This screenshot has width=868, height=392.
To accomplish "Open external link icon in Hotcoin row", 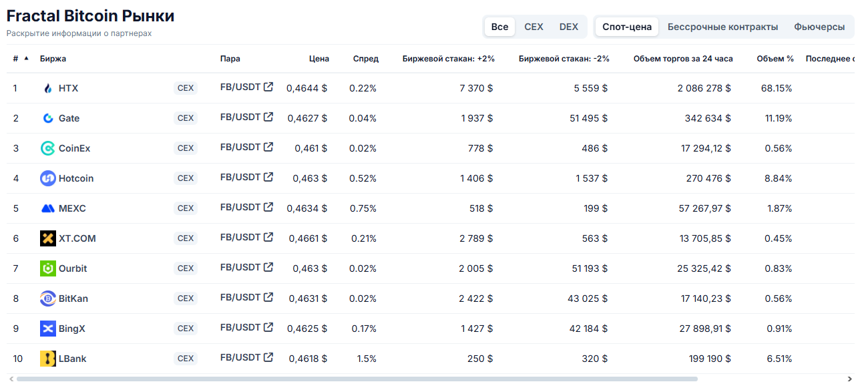I will point(268,177).
